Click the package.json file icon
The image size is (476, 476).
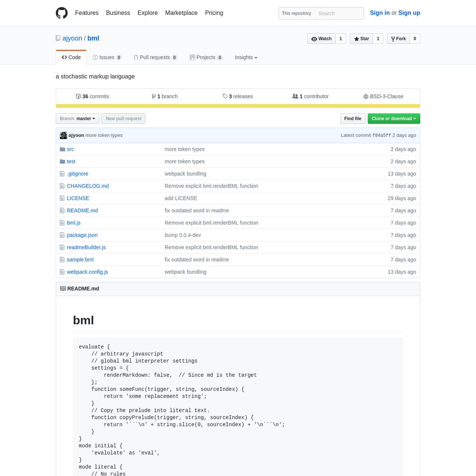coord(62,235)
